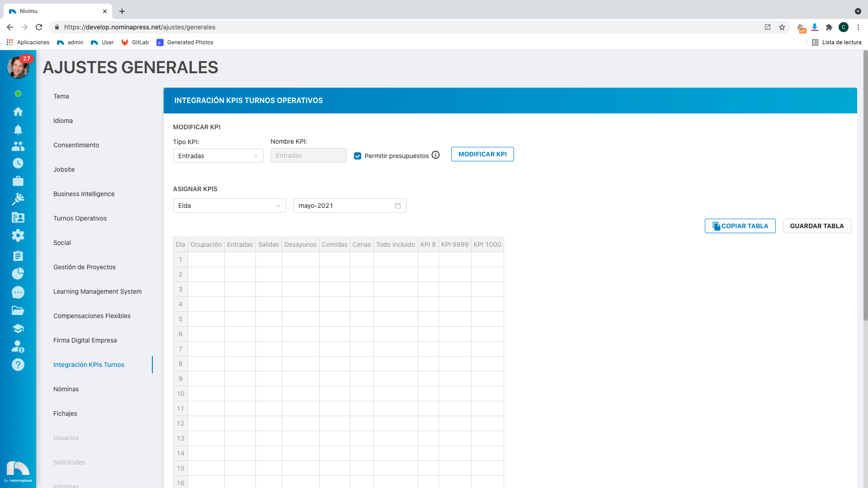Select Social in settings menu

tap(62, 243)
